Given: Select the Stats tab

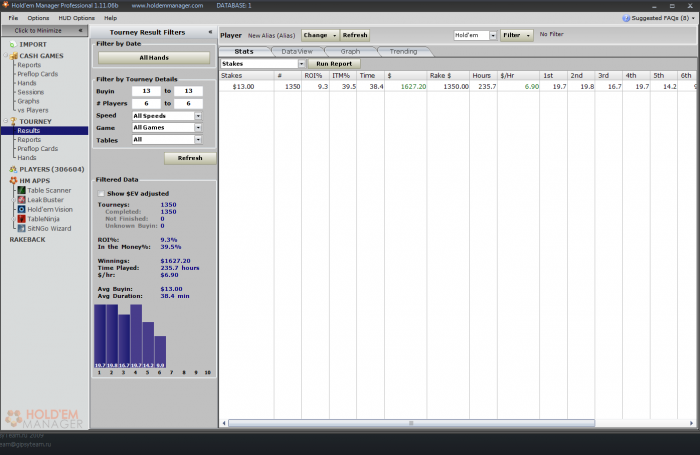Looking at the screenshot, I should 244,52.
